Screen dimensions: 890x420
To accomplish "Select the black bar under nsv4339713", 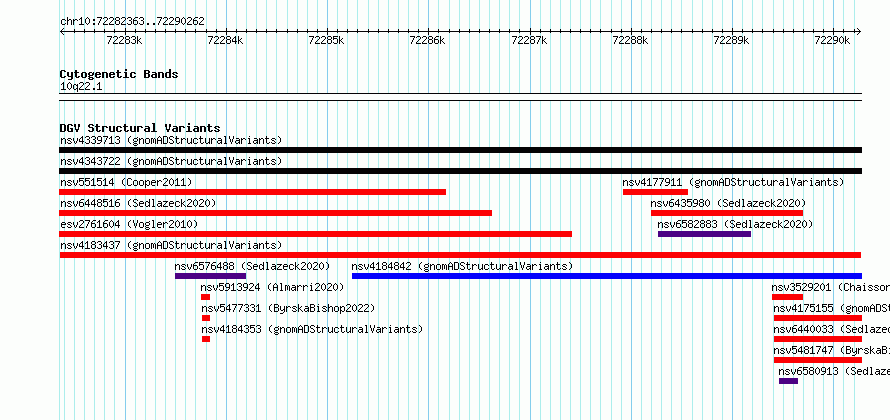I will pyautogui.click(x=460, y=150).
